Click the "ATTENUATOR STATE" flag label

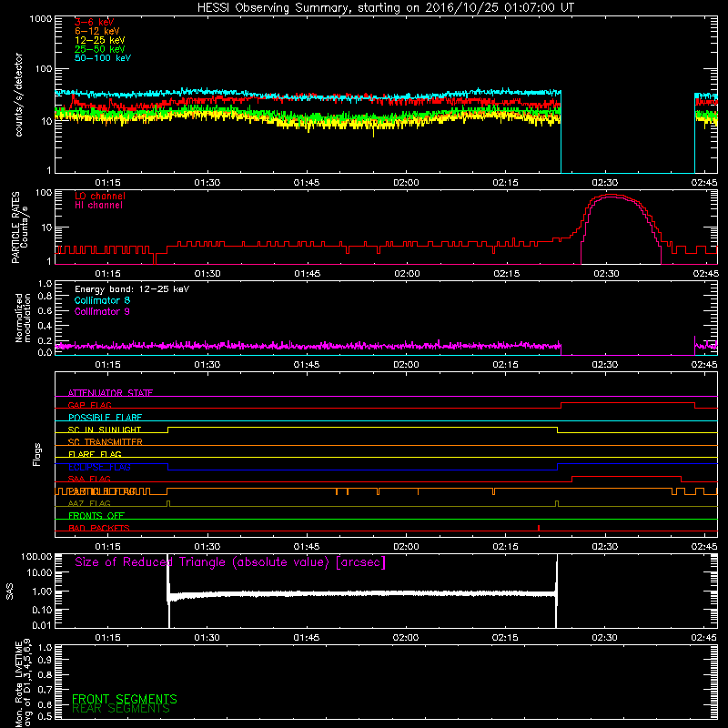coord(110,393)
